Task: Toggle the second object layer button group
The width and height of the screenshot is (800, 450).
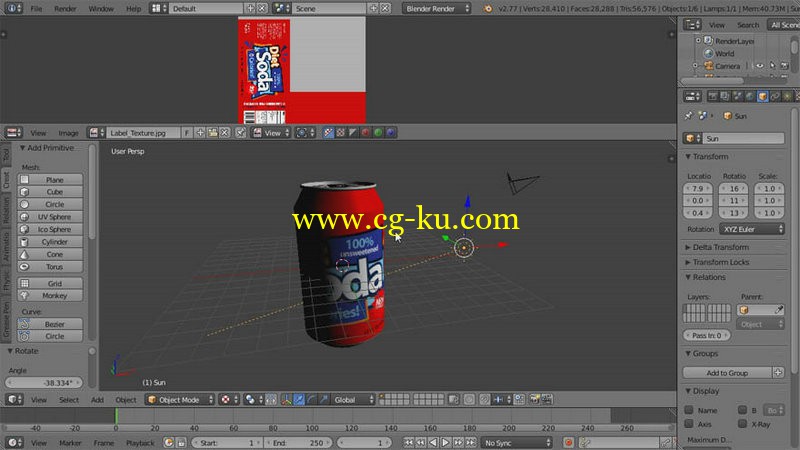Action: tap(719, 313)
